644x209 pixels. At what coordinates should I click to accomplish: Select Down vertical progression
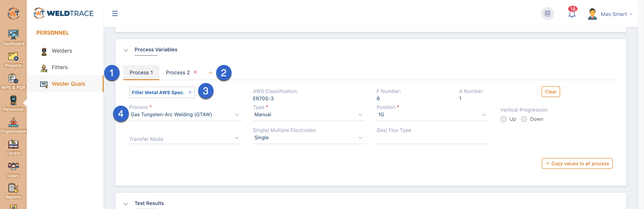524,119
